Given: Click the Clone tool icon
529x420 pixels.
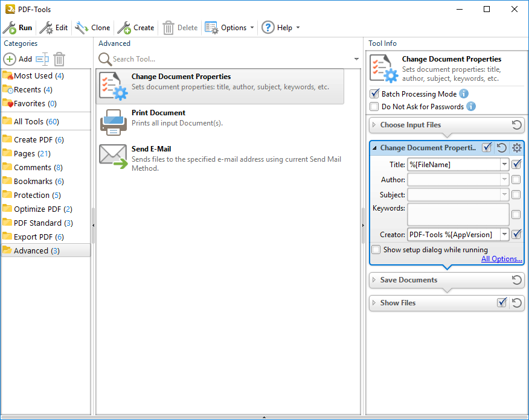Looking at the screenshot, I should coord(82,28).
